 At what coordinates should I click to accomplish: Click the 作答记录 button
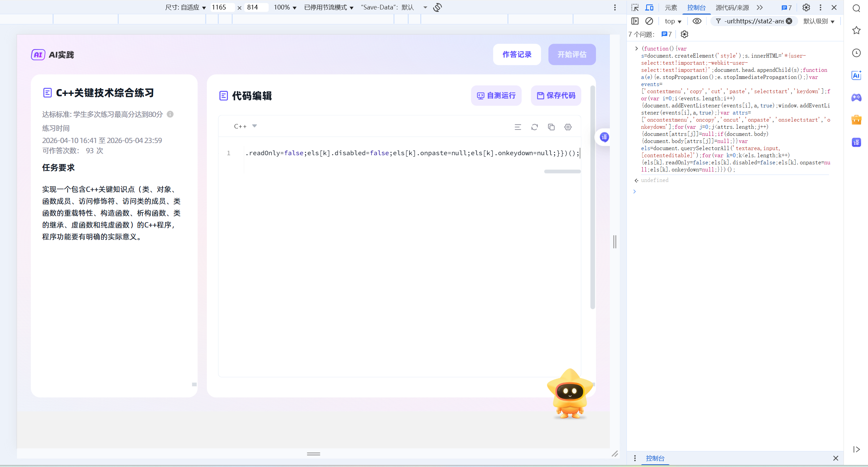point(517,55)
